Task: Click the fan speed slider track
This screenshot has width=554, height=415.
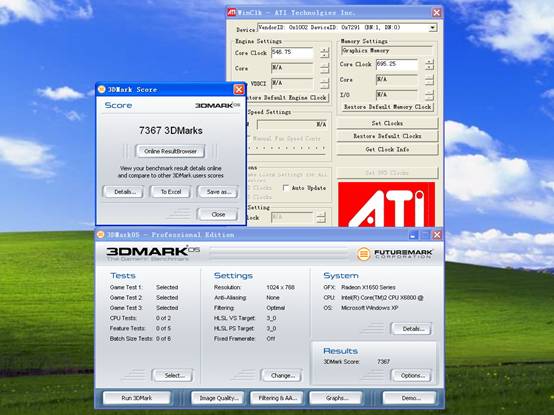Action: coord(286,148)
